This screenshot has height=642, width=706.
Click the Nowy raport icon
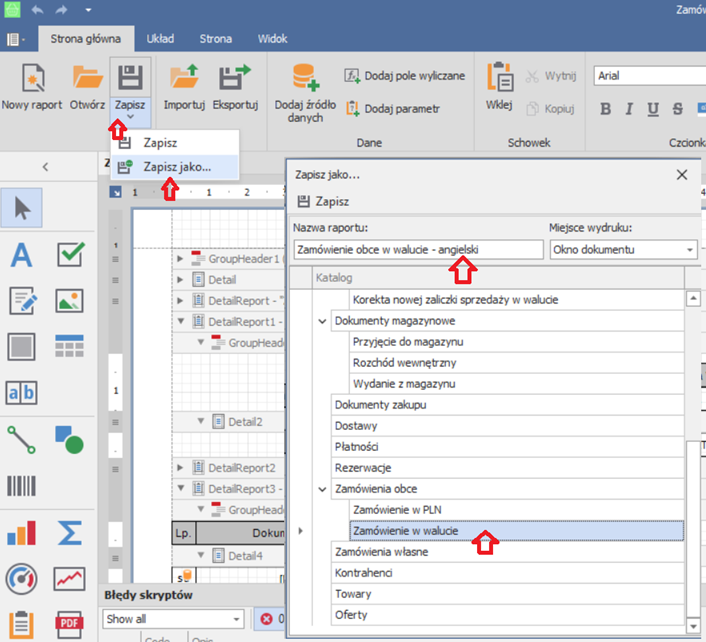(32, 78)
